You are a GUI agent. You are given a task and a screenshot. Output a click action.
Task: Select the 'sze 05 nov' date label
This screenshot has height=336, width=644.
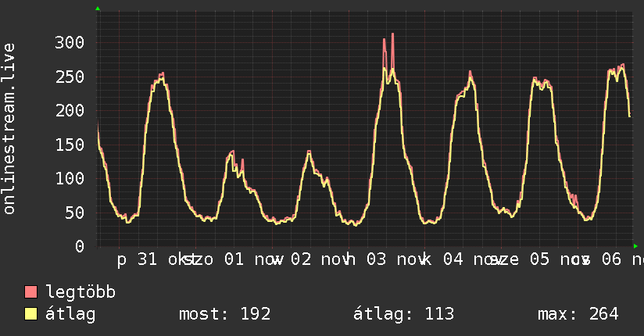(533, 259)
